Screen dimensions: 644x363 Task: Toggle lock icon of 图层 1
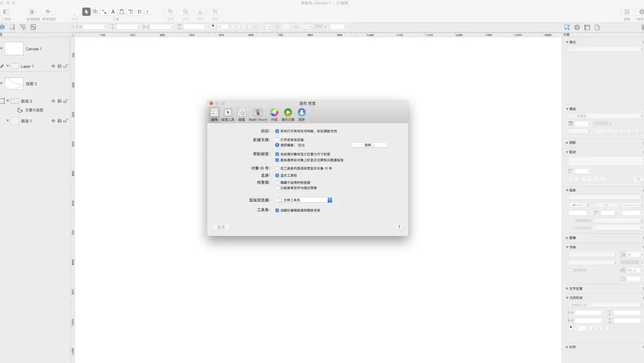coord(66,121)
